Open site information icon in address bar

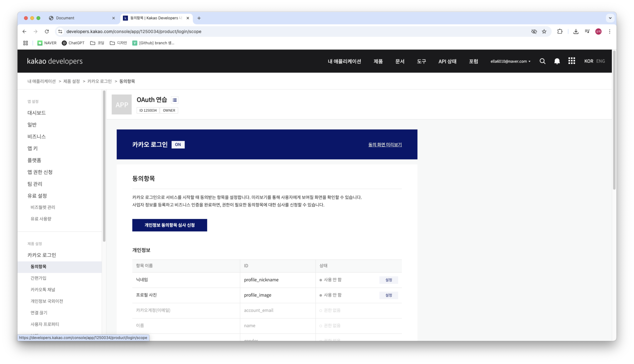point(60,32)
